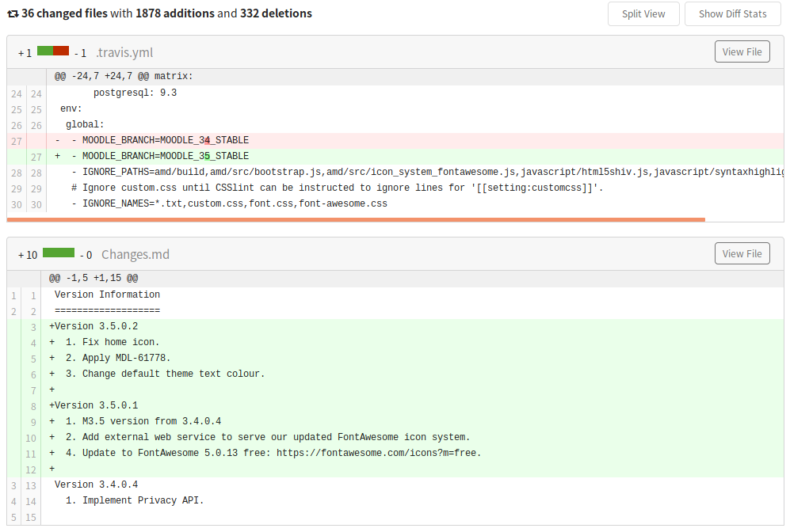This screenshot has height=532, width=790.
Task: Open the .travis.yml file link
Action: point(124,52)
